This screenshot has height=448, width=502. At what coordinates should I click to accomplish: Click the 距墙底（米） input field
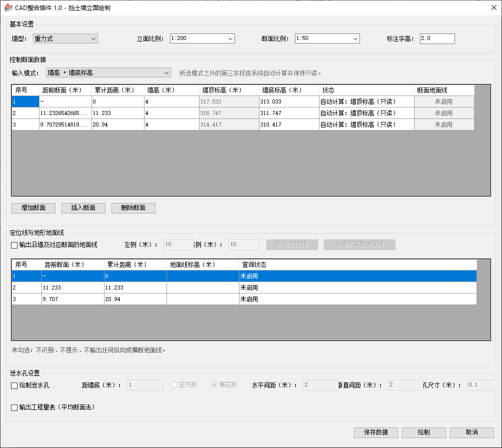(144, 385)
